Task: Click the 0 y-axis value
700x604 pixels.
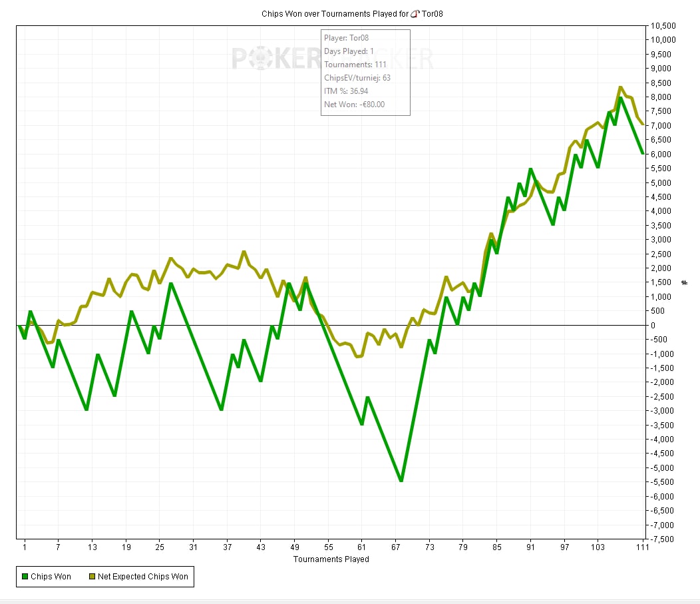Action: (x=653, y=325)
